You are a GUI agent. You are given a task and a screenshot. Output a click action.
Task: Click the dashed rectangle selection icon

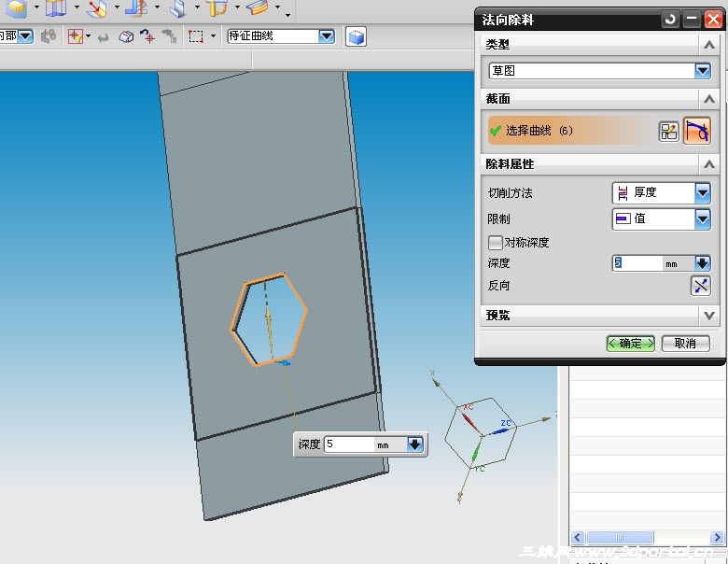click(x=196, y=36)
